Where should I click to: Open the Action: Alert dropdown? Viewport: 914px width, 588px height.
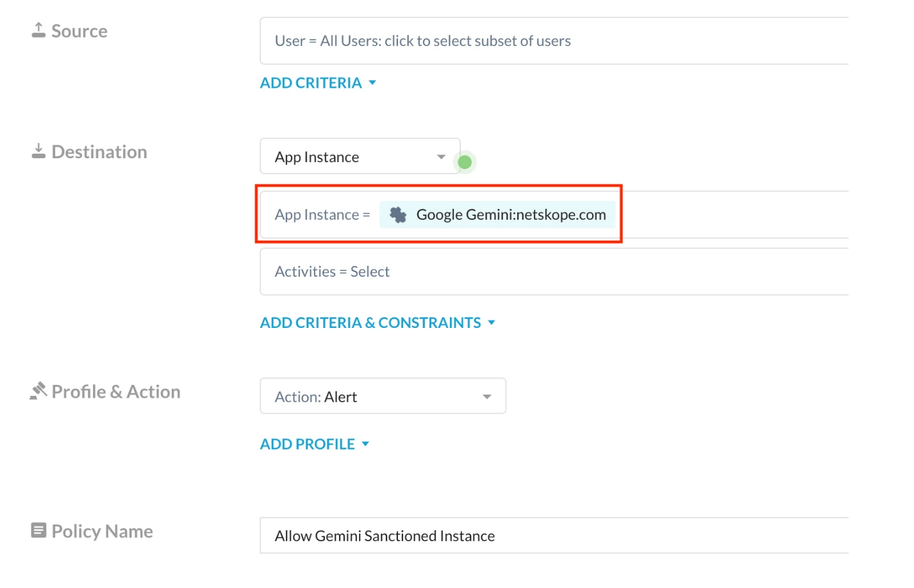[x=383, y=396]
